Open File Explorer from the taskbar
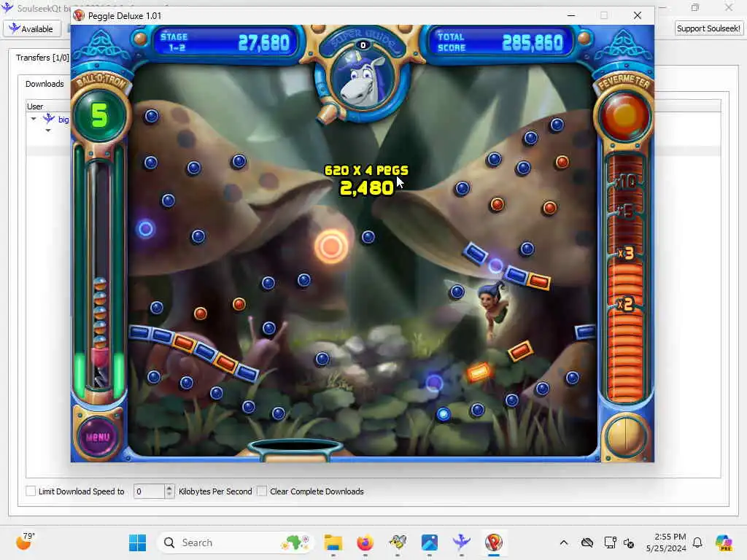Screen dimensions: 747x560 coord(333,542)
